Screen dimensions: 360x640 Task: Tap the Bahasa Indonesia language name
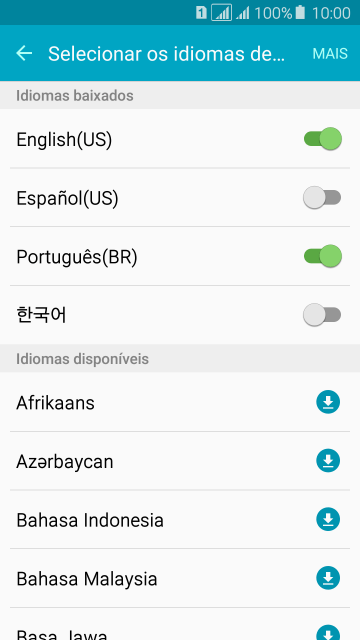(x=90, y=520)
